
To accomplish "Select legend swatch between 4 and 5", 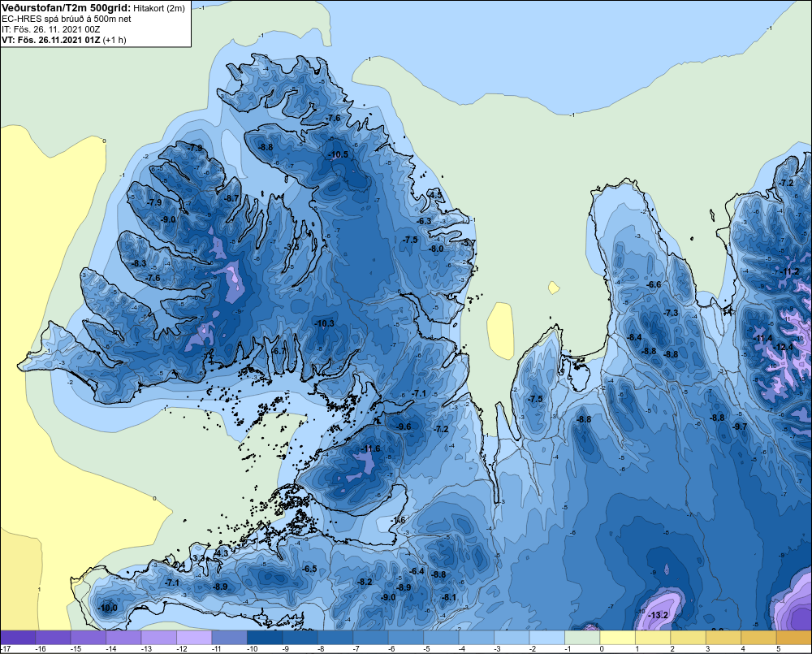I will pyautogui.click(x=758, y=638).
